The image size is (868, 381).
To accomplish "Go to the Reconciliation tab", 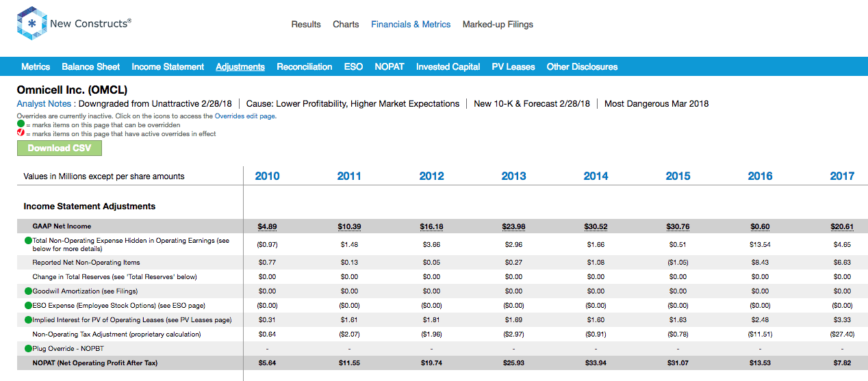I will 305,66.
